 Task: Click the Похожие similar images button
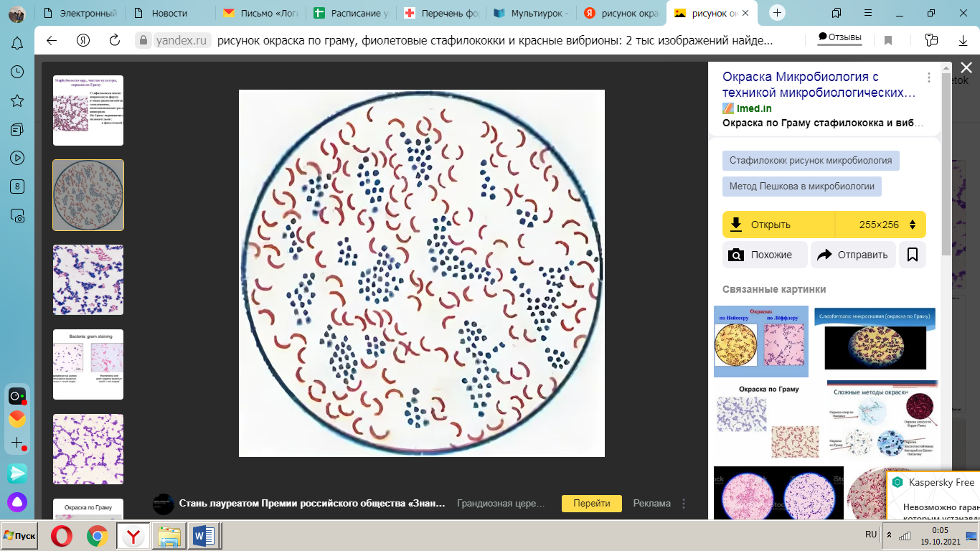click(765, 255)
